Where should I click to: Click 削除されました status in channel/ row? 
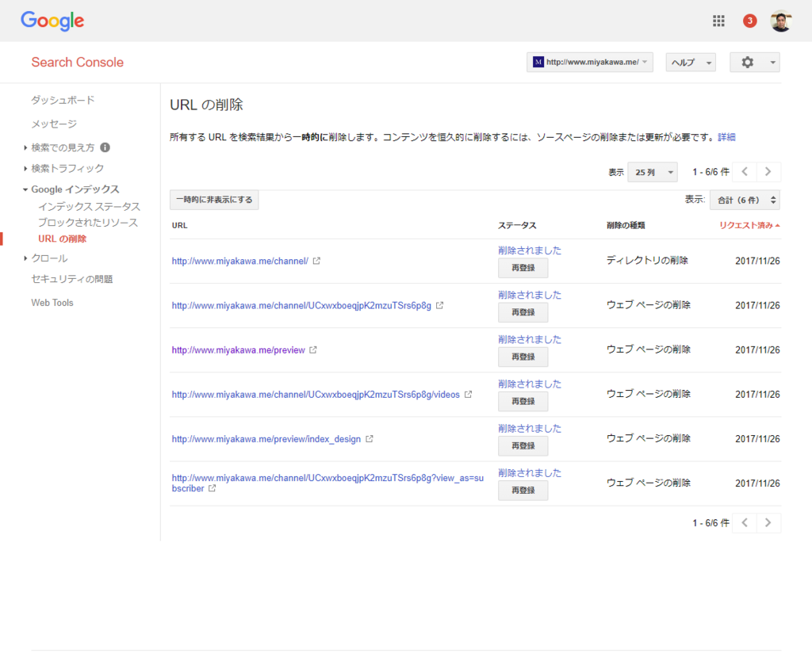point(530,250)
